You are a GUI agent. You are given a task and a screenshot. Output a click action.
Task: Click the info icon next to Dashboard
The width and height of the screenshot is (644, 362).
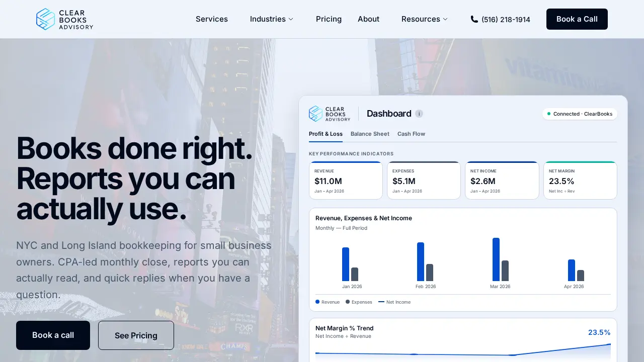click(419, 114)
